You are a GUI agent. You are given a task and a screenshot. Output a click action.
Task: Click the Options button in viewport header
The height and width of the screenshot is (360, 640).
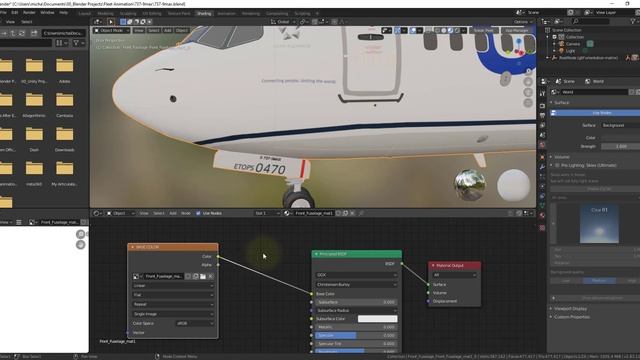tap(522, 22)
